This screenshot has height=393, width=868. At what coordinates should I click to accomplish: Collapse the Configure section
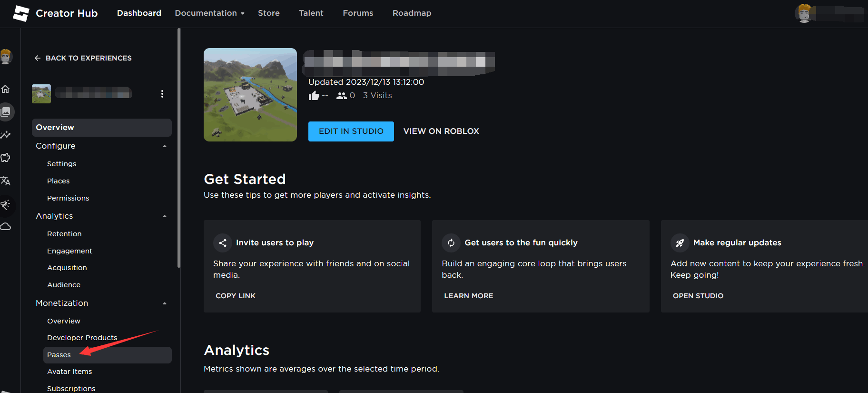[165, 146]
